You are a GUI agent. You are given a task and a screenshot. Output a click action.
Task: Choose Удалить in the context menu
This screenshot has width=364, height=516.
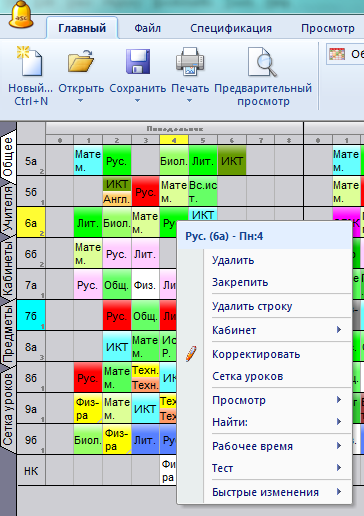(x=233, y=260)
